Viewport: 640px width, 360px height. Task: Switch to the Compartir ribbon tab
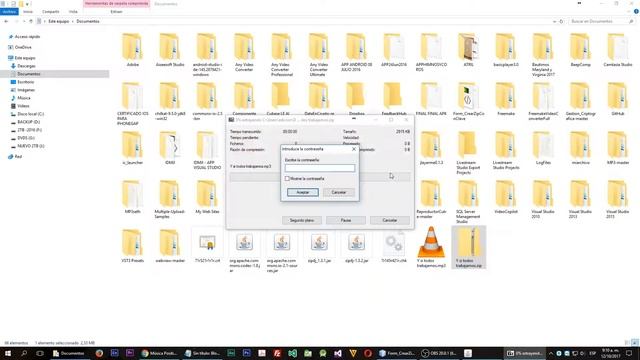[x=51, y=12]
